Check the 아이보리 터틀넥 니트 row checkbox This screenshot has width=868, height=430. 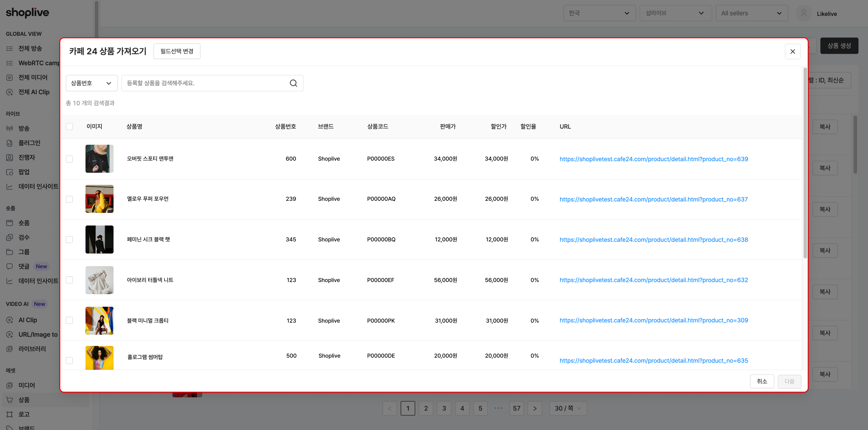coord(69,280)
